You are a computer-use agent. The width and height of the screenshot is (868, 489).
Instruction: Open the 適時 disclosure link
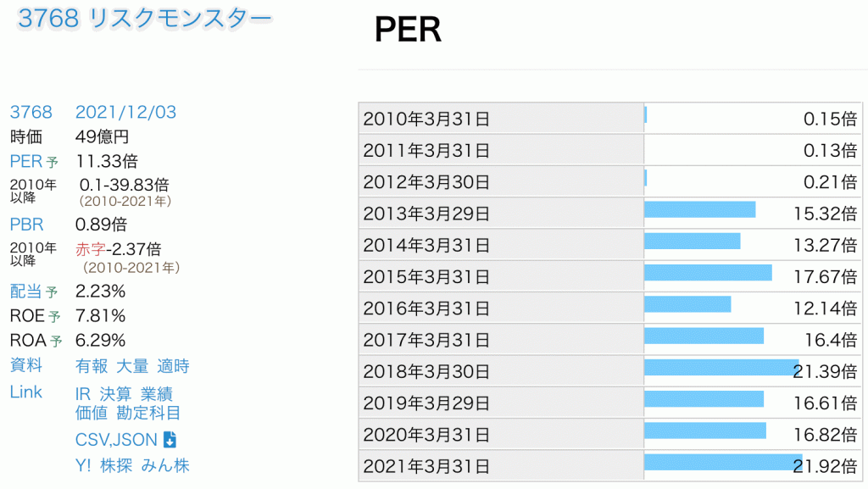(x=173, y=366)
